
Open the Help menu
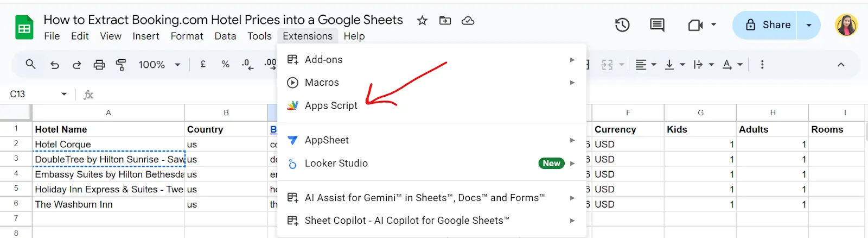coord(354,36)
